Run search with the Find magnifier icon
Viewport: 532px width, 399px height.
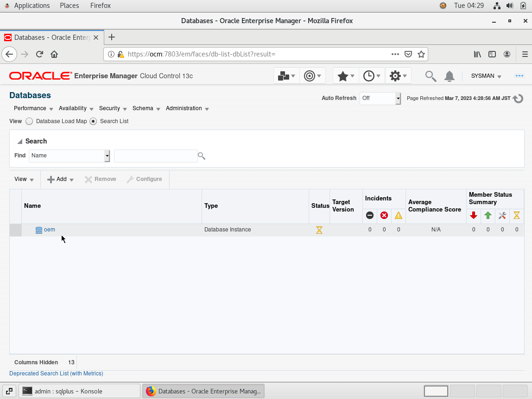tap(202, 156)
